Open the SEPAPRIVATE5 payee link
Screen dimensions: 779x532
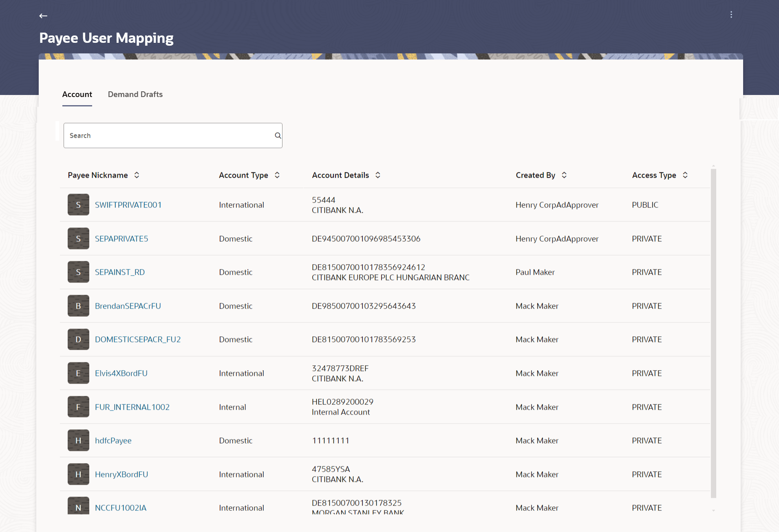(121, 238)
